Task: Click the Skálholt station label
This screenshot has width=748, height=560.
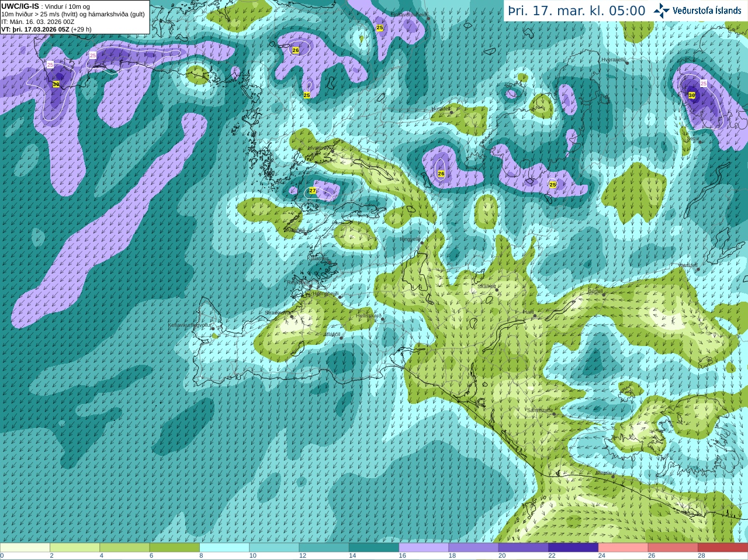Action: click(x=487, y=286)
